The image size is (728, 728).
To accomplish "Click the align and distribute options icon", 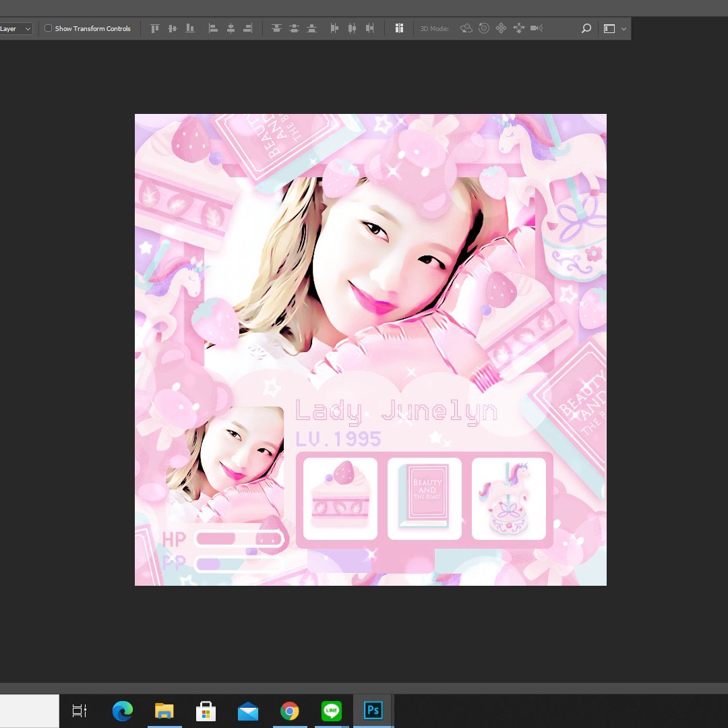I will [x=398, y=28].
